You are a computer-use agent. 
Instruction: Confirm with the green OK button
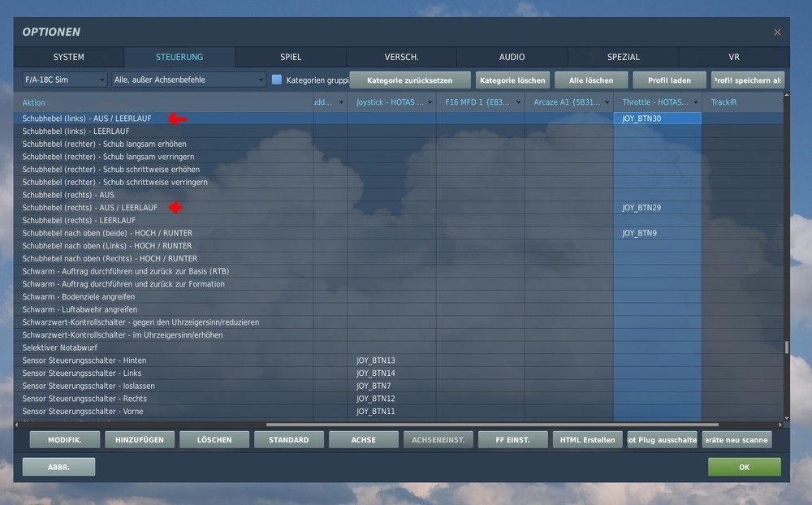[x=744, y=467]
